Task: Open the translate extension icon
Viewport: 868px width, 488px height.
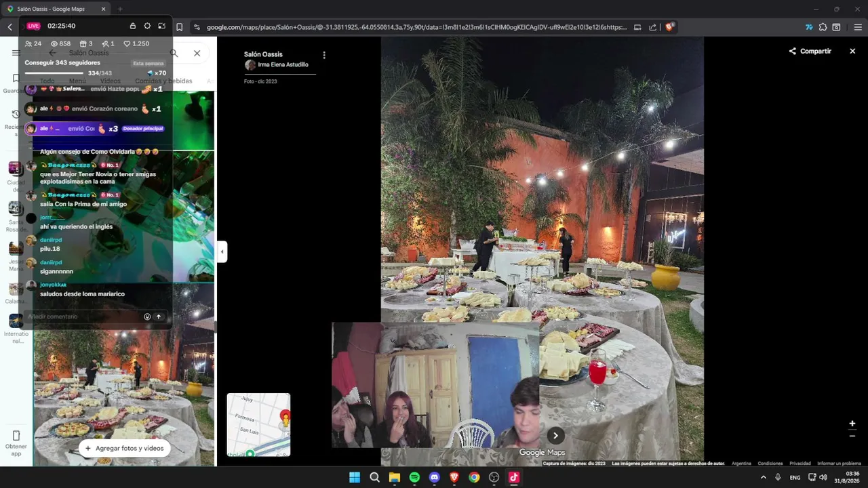Action: coord(809,27)
